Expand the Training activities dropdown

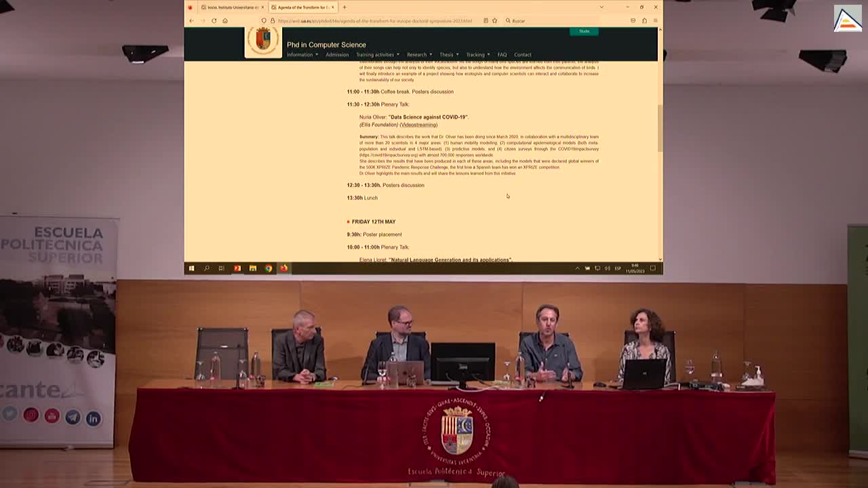(x=377, y=55)
